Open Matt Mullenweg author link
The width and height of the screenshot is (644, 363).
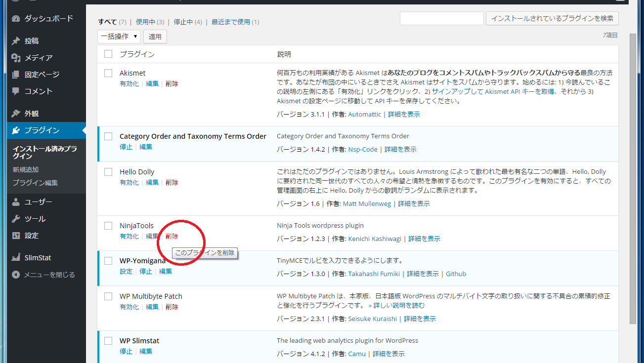(x=367, y=204)
